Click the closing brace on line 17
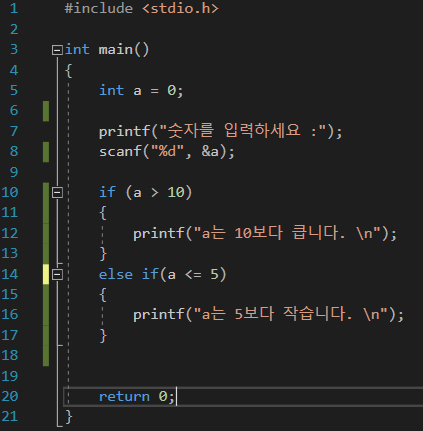The width and height of the screenshot is (423, 431). coord(103,335)
